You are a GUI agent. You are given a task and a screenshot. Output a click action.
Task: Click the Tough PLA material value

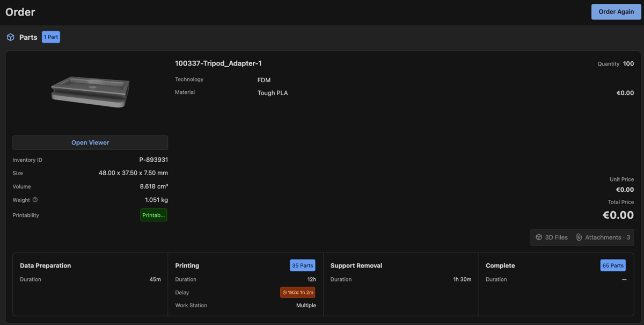273,93
